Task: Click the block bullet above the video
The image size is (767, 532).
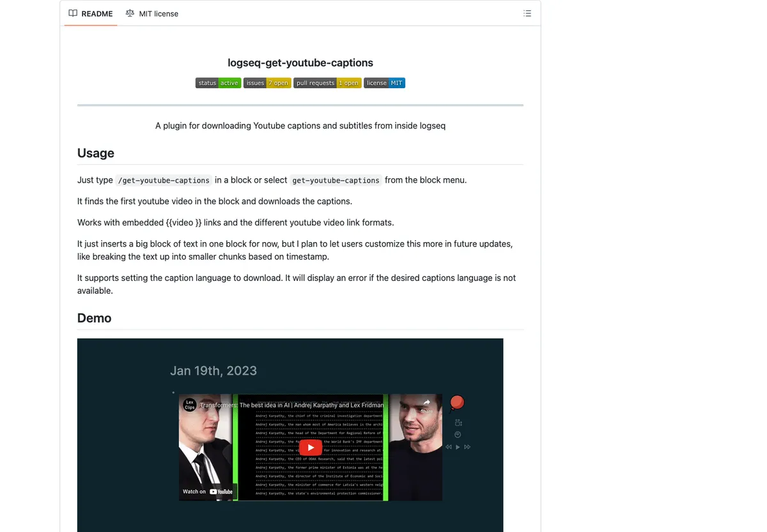Action: point(173,392)
